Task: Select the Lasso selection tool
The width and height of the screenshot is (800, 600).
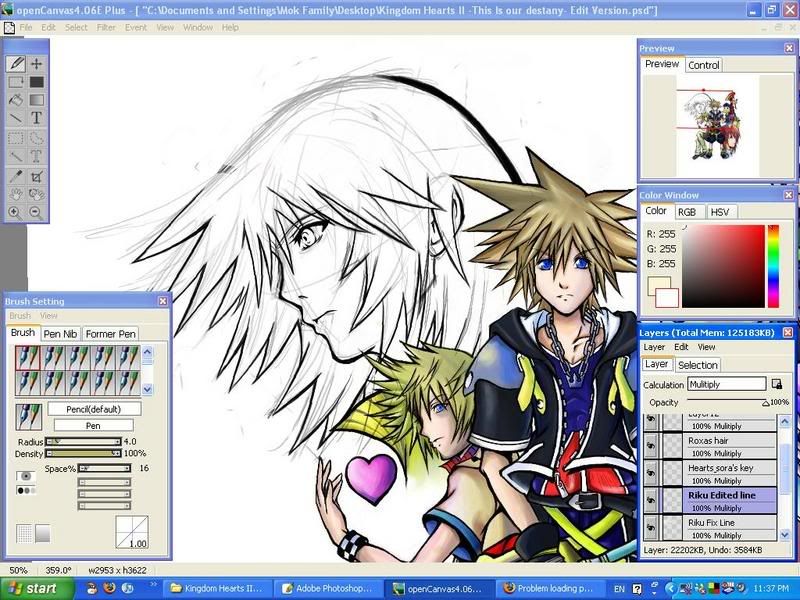Action: [36, 138]
